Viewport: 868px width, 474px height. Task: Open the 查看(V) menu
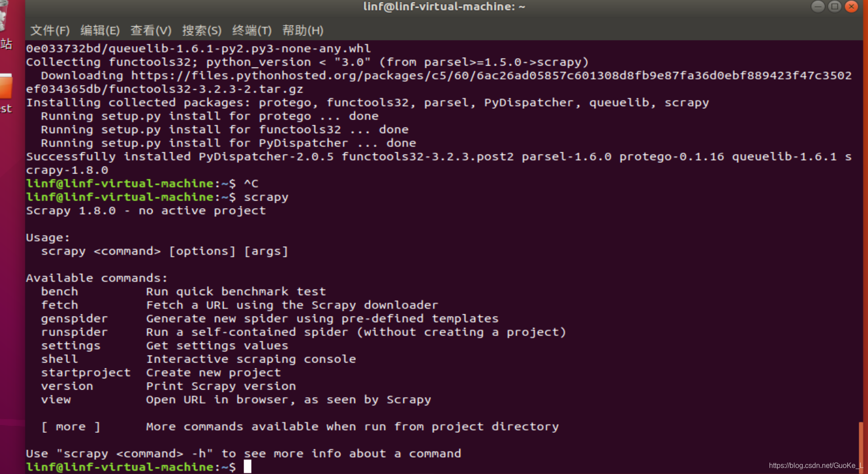coord(151,30)
